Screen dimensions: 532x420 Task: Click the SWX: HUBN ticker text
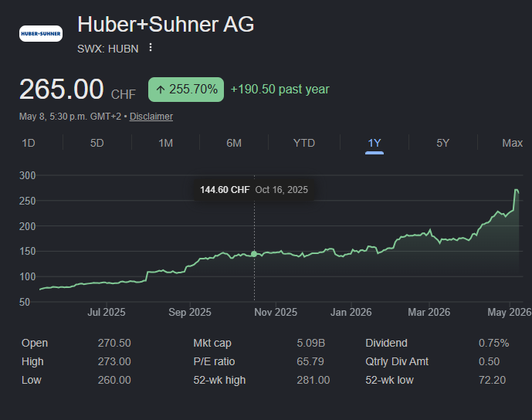click(x=108, y=49)
